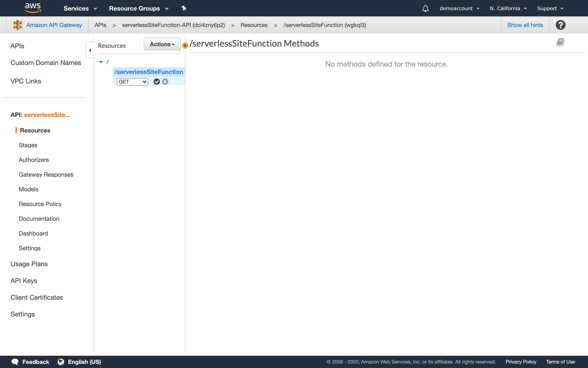
Task: Open Models
Action: point(28,189)
